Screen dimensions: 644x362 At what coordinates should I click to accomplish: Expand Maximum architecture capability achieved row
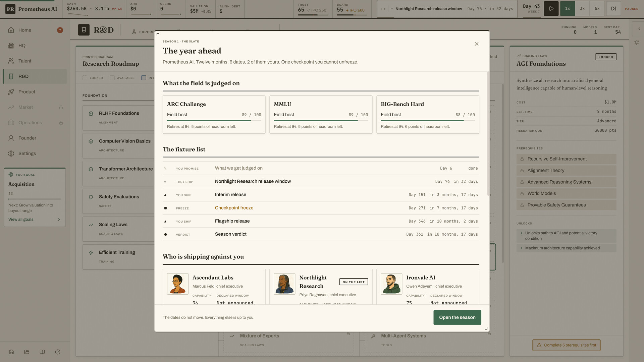pos(566,248)
